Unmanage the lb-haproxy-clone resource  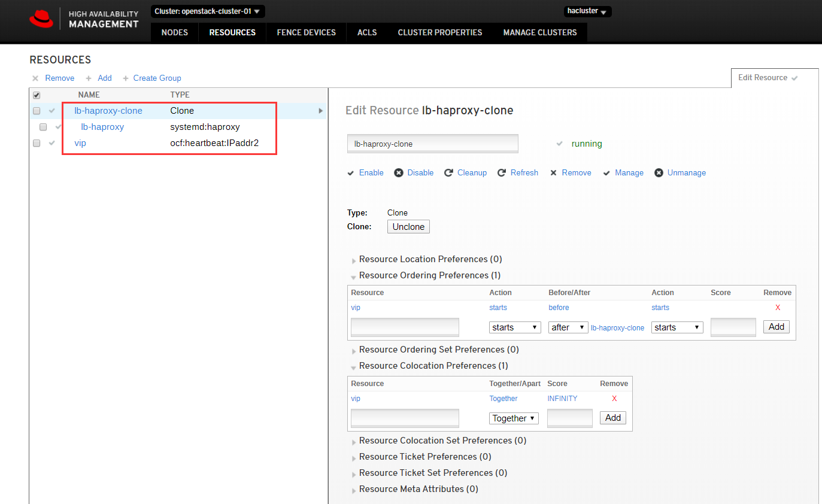(x=685, y=172)
